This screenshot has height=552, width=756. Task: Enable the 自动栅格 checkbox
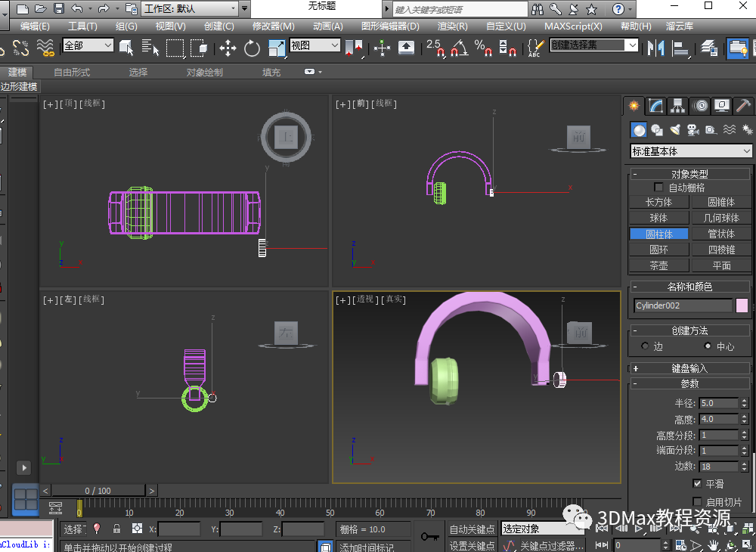click(x=659, y=188)
